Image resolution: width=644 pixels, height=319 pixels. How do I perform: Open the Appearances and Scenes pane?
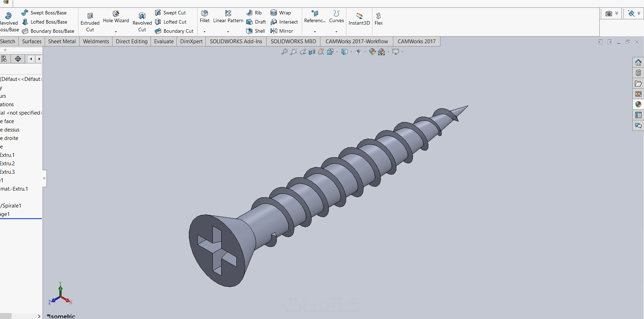coord(638,104)
